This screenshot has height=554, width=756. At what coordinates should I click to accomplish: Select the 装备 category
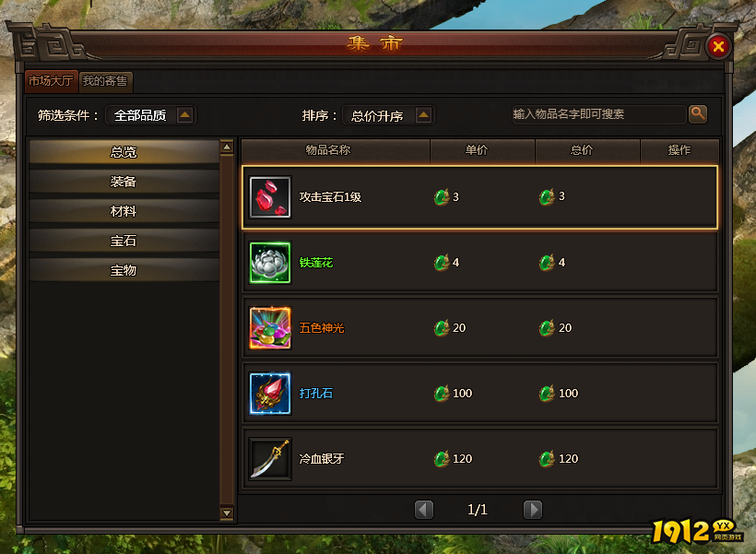click(124, 182)
